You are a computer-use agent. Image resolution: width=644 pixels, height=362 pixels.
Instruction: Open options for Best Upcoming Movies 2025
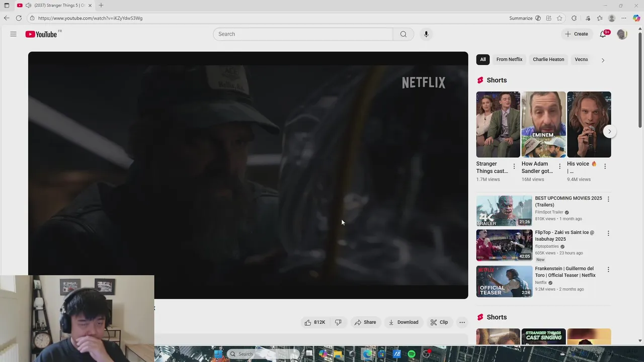(x=608, y=199)
